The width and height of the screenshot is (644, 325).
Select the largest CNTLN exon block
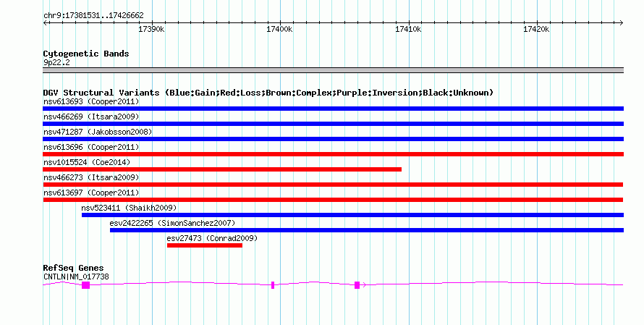(x=85, y=285)
